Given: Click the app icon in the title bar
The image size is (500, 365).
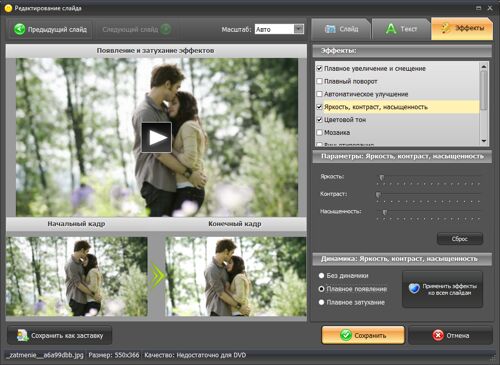Looking at the screenshot, I should [x=8, y=8].
